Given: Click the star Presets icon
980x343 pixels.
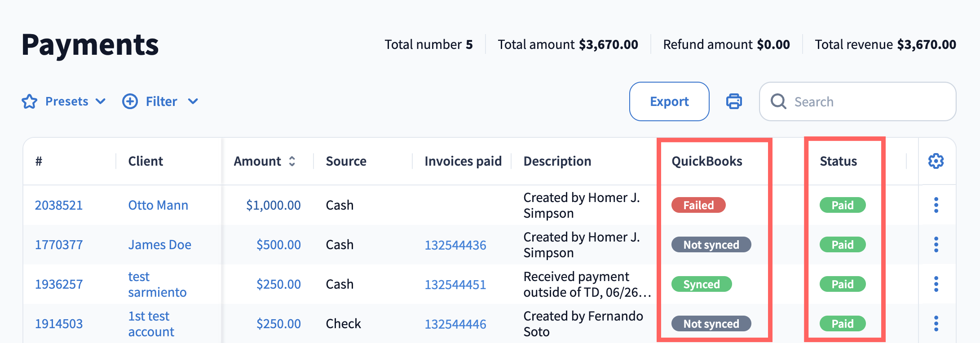Looking at the screenshot, I should point(30,101).
